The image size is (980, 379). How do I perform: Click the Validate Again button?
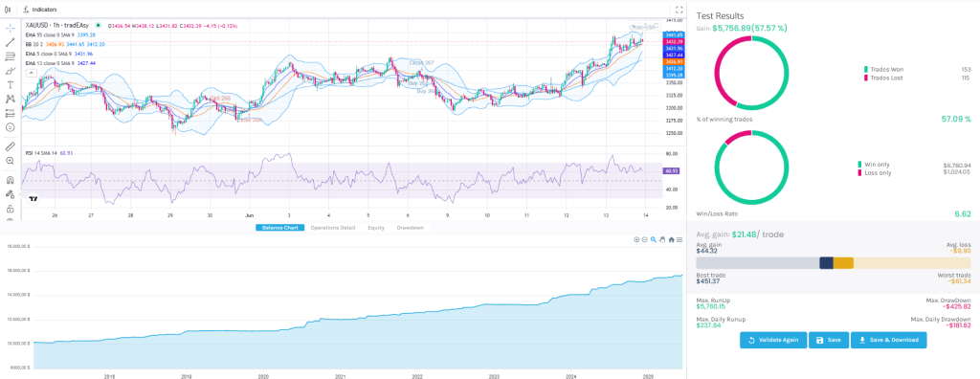click(772, 340)
